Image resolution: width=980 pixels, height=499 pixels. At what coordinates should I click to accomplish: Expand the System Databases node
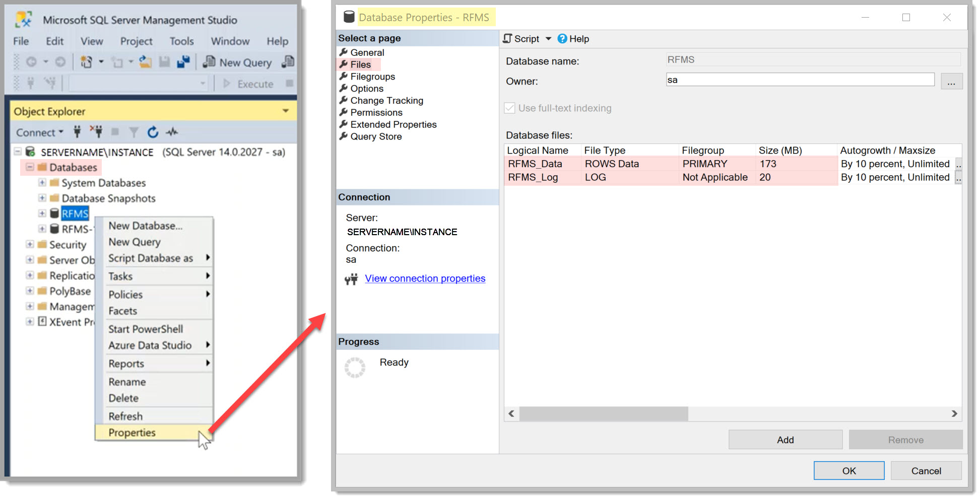point(42,182)
